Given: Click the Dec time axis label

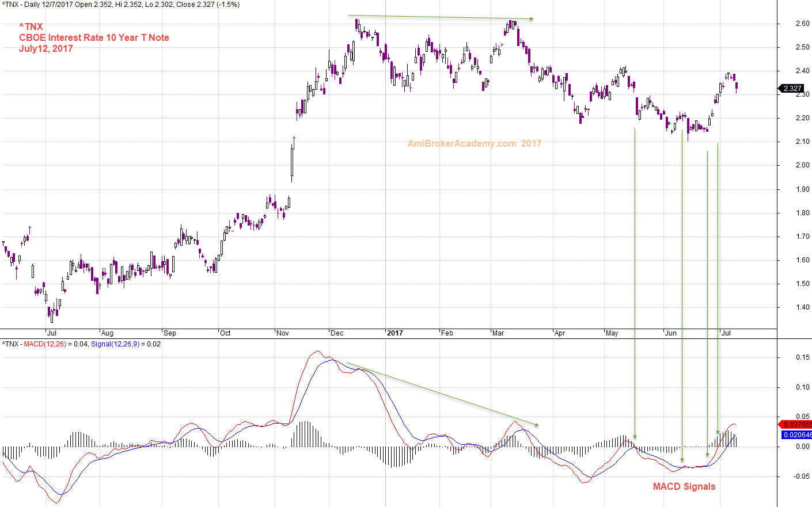Looking at the screenshot, I should click(x=337, y=333).
